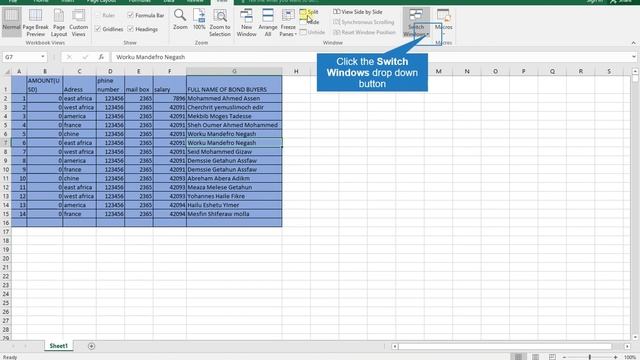Open Page Break Preview view
This screenshot has height=360, width=640.
(36, 22)
